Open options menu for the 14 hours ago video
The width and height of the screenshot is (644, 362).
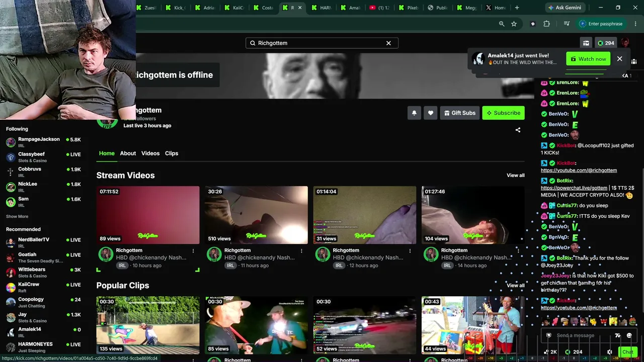tap(518, 250)
